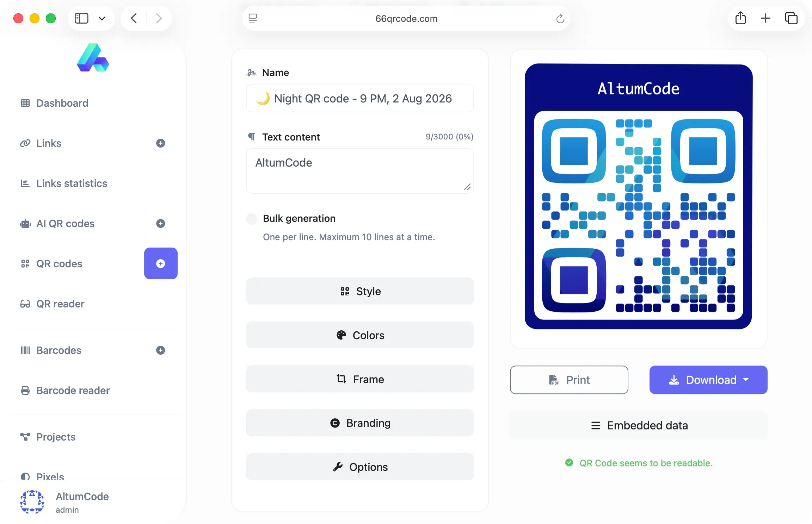Reload the page with the refresh icon
The image size is (812, 524).
560,18
